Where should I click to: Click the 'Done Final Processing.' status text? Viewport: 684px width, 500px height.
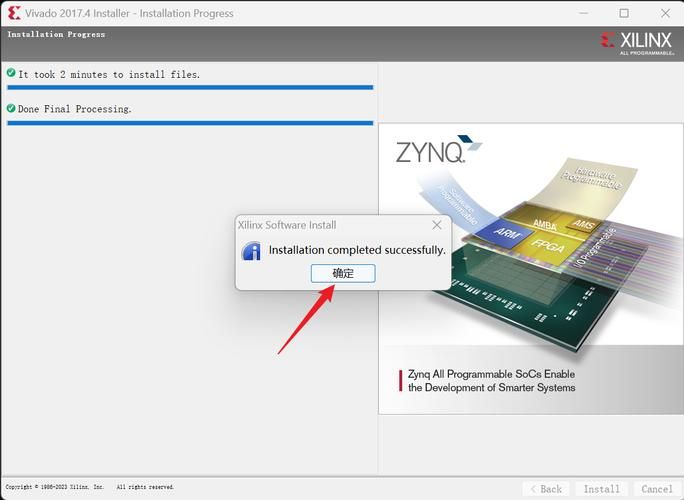pos(75,109)
